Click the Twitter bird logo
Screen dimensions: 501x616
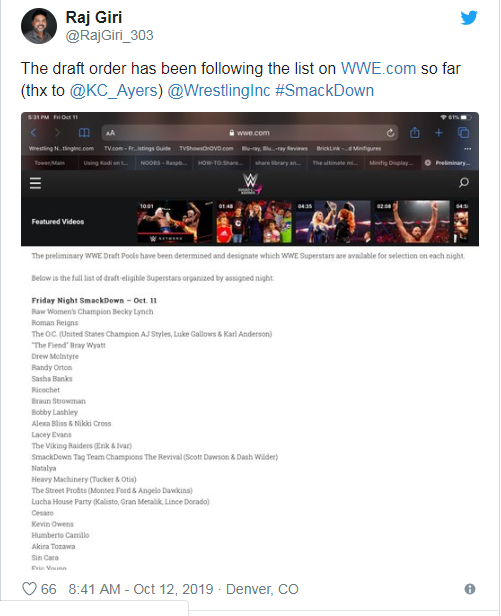(469, 18)
